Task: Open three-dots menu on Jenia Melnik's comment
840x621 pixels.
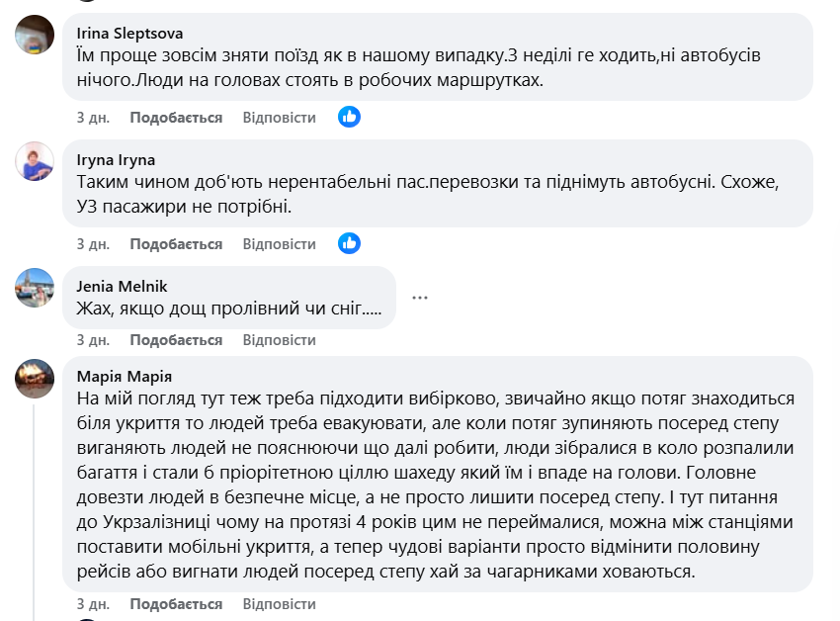Action: 420,297
